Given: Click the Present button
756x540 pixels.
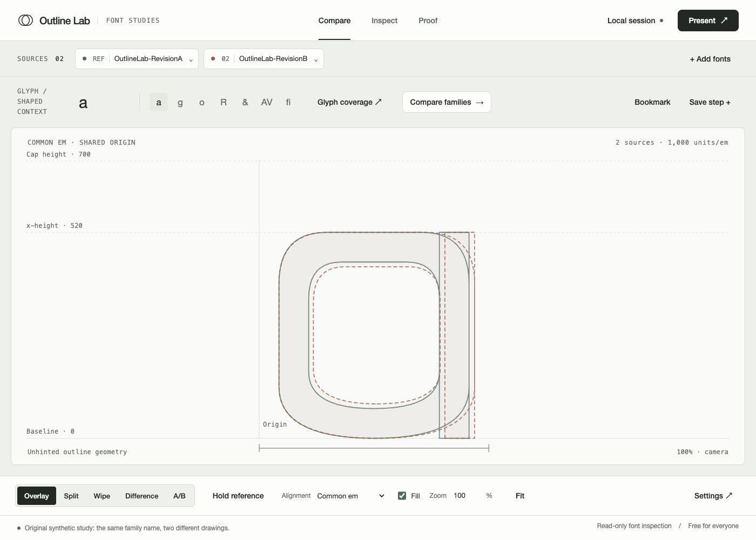Looking at the screenshot, I should click(708, 21).
